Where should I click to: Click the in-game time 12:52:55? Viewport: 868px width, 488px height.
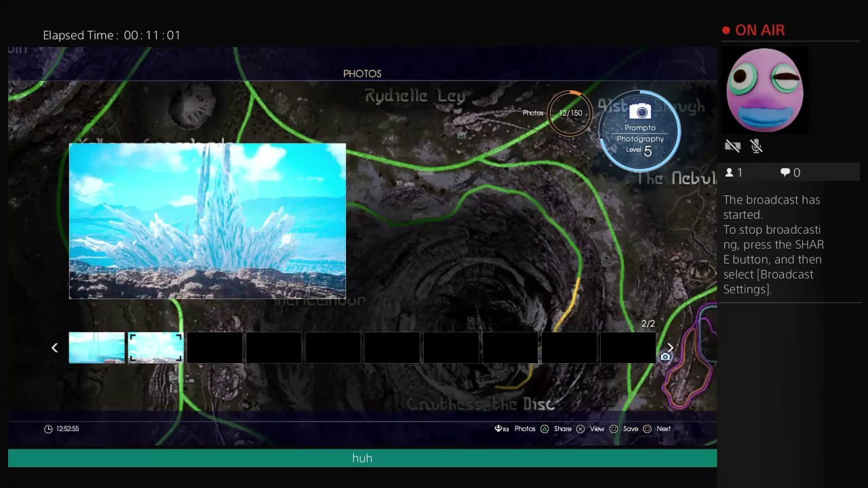68,428
